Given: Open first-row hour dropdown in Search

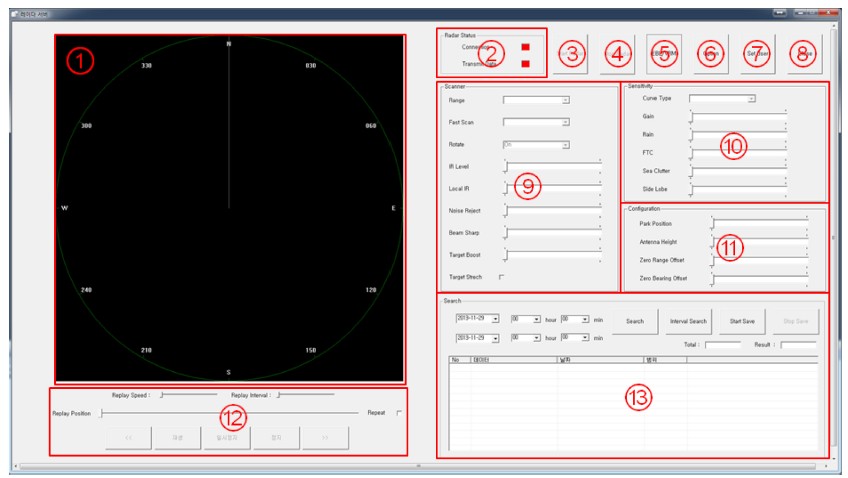Looking at the screenshot, I should [526, 320].
